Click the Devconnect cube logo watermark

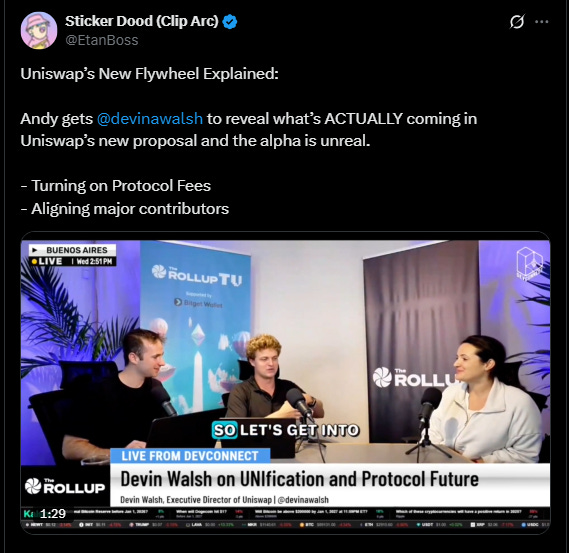[530, 263]
